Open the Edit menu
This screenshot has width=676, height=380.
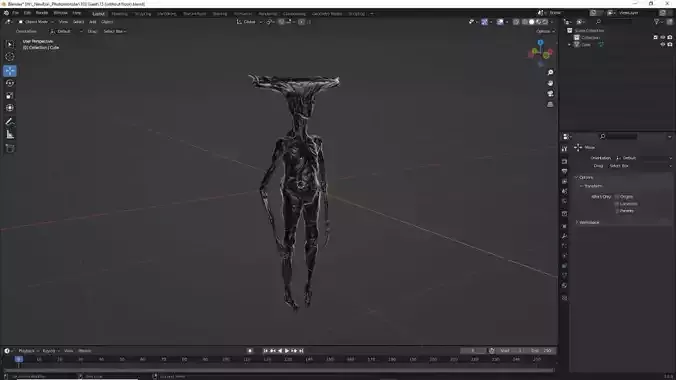(x=27, y=13)
